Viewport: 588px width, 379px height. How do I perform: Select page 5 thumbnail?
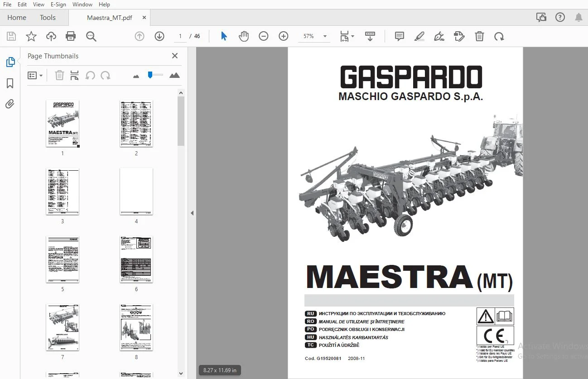(63, 259)
